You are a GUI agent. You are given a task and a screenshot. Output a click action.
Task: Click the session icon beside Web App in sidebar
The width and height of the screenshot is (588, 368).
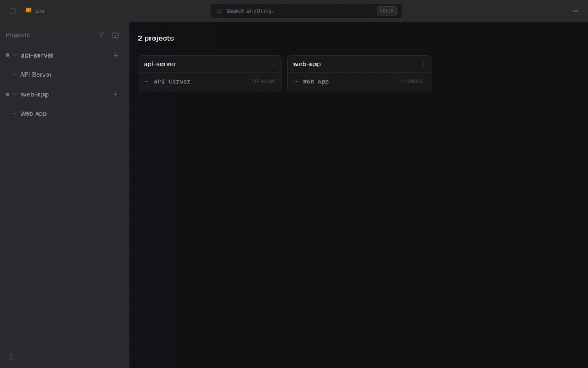pyautogui.click(x=15, y=113)
